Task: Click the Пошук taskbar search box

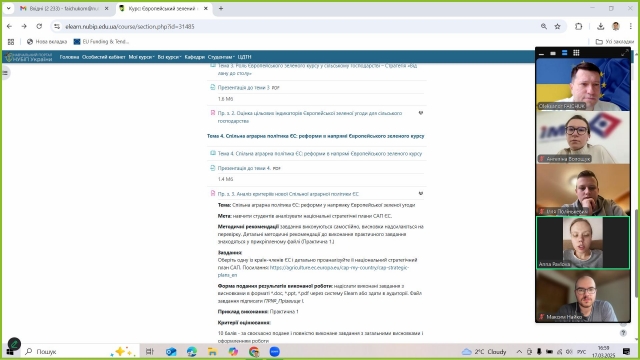Action: pyautogui.click(x=80, y=351)
